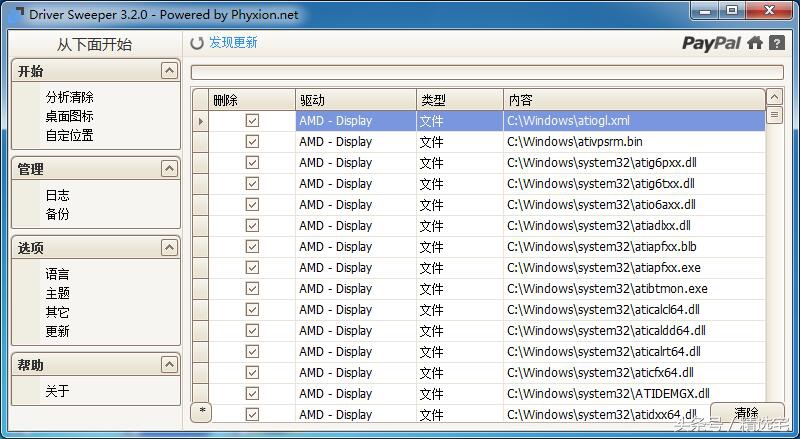Sort by the 类型 column header
Image resolution: width=800 pixels, height=439 pixels.
click(460, 100)
